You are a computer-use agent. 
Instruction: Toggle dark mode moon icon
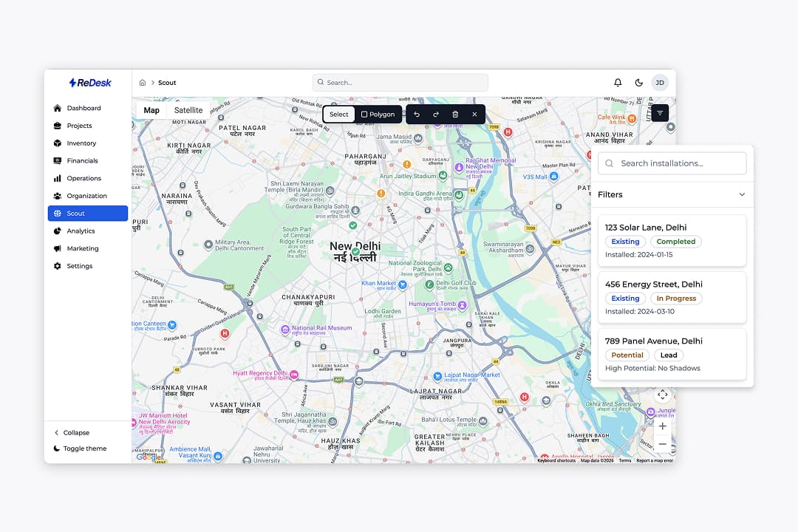(x=638, y=83)
